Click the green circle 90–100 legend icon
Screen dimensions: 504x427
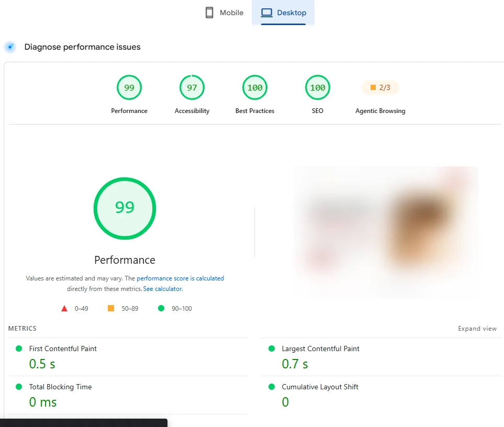(x=161, y=308)
